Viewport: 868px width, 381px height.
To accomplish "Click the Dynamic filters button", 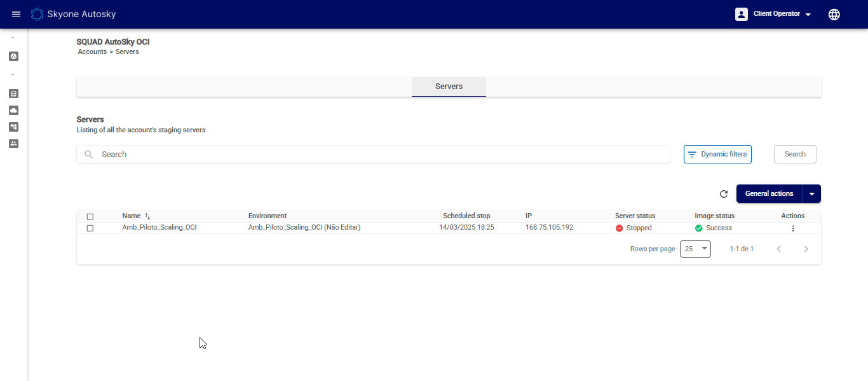I will coord(717,154).
